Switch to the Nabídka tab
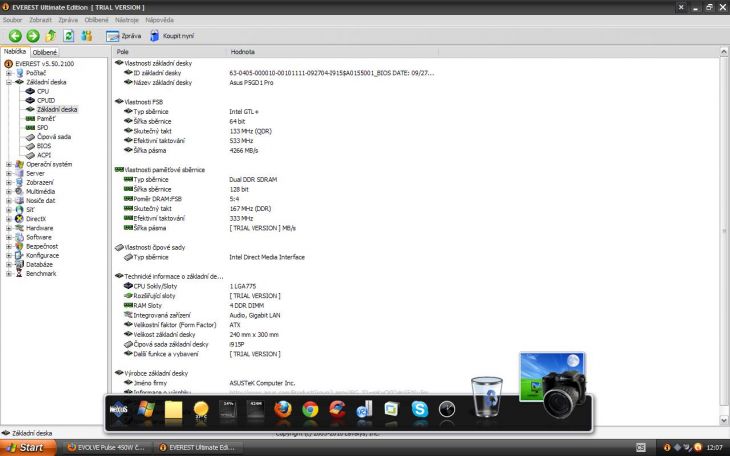The image size is (730, 456). click(x=15, y=52)
